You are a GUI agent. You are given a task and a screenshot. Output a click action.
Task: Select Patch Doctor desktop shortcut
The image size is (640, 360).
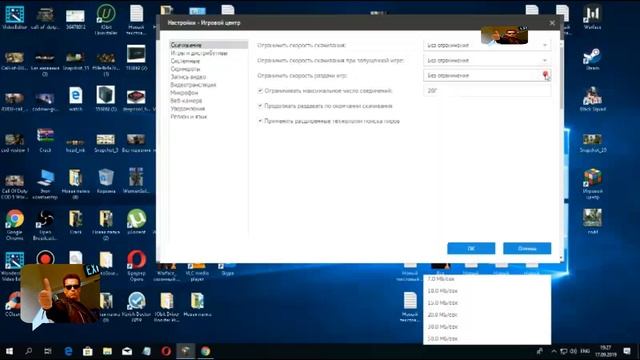(x=136, y=306)
